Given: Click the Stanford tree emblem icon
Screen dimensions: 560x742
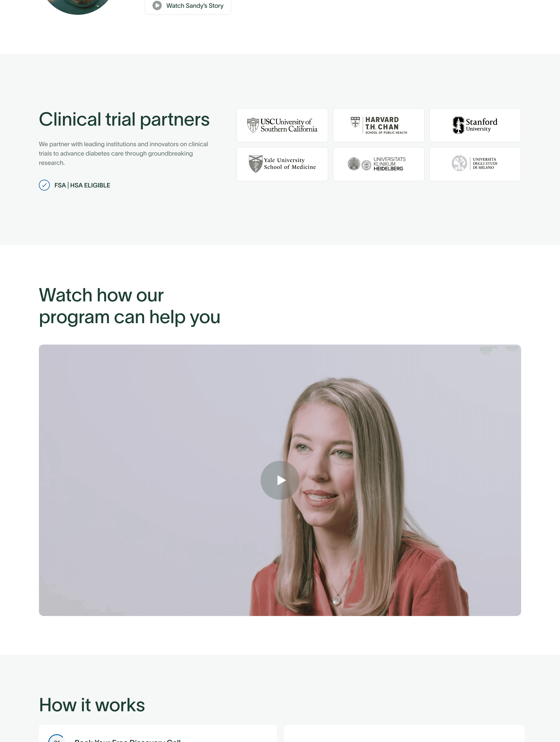Looking at the screenshot, I should pos(458,125).
